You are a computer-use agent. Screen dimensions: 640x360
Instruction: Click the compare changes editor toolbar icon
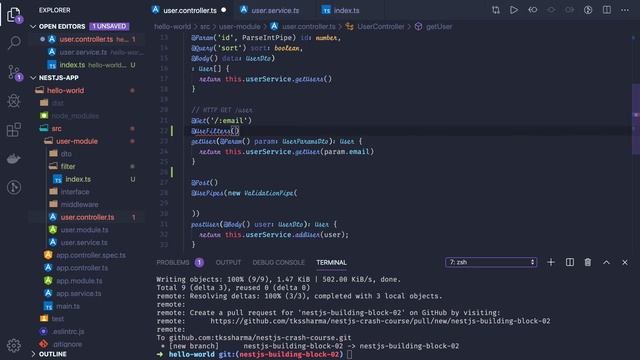click(496, 10)
